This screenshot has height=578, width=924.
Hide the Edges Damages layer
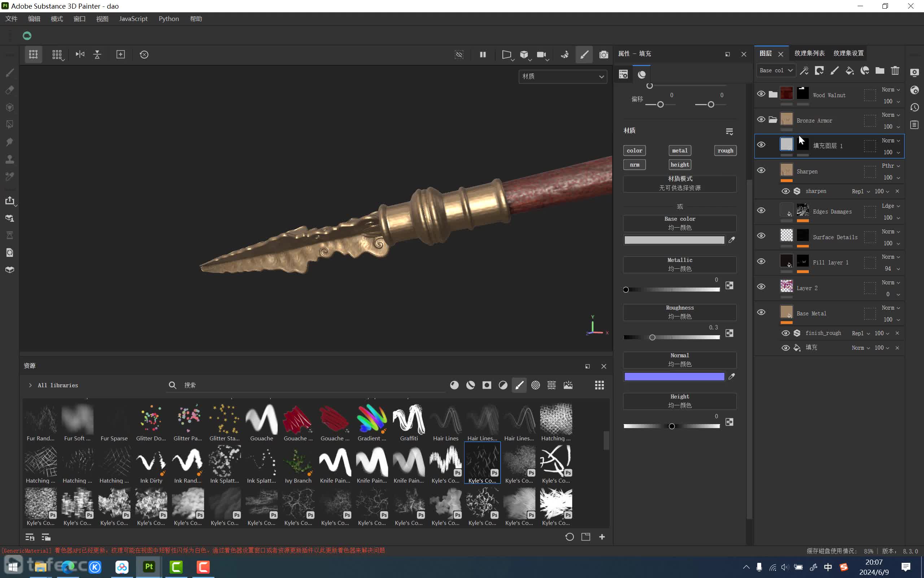tap(761, 211)
